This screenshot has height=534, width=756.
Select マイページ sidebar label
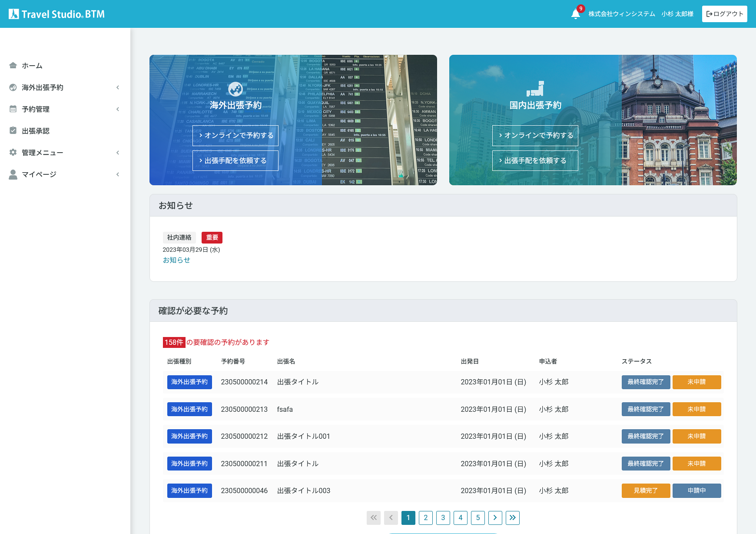pos(39,174)
